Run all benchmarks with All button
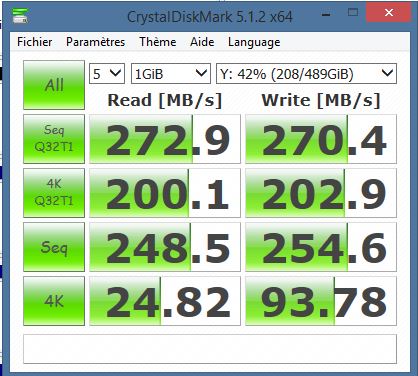Screen dimensions: 418x376 (x=54, y=85)
